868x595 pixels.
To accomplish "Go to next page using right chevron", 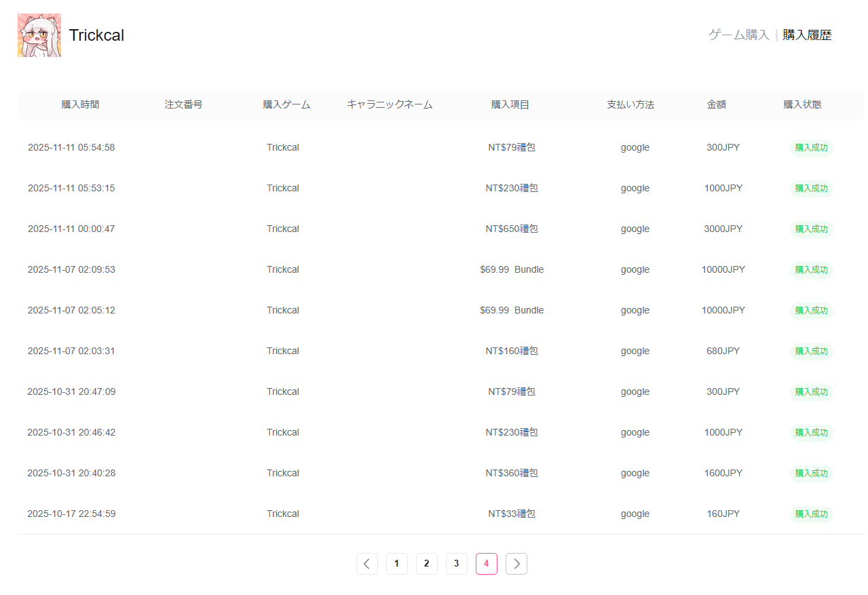I will pos(516,563).
